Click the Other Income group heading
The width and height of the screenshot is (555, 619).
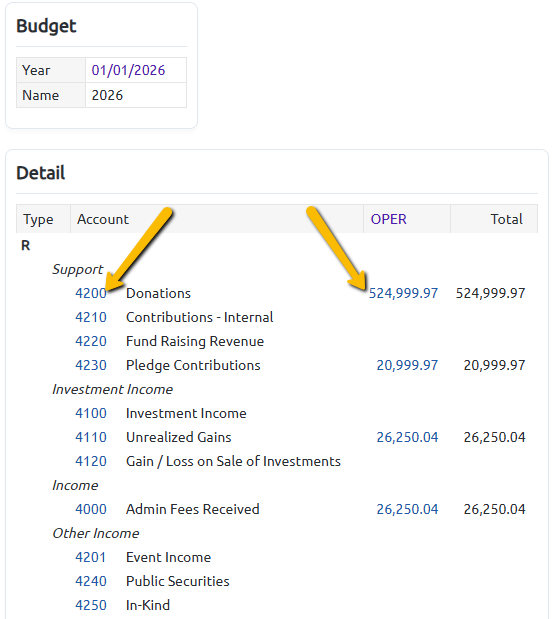click(x=96, y=533)
